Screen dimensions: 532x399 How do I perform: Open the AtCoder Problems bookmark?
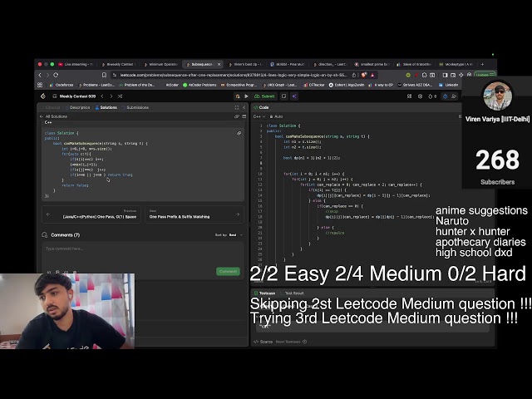(x=199, y=85)
